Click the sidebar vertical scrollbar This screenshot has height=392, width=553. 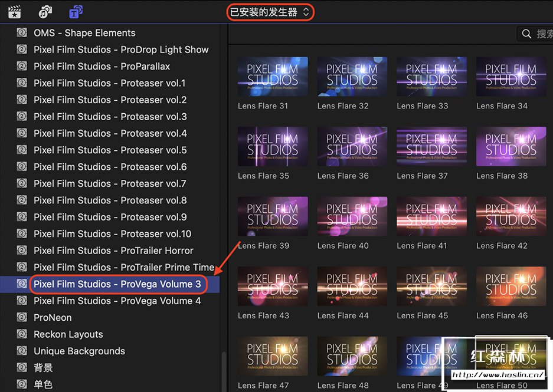coord(224,371)
